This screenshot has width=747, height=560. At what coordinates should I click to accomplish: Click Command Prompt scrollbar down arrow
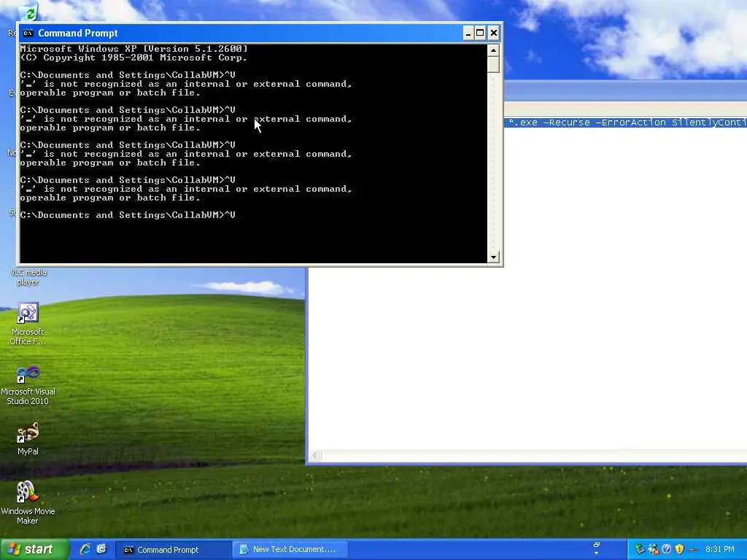pos(493,257)
